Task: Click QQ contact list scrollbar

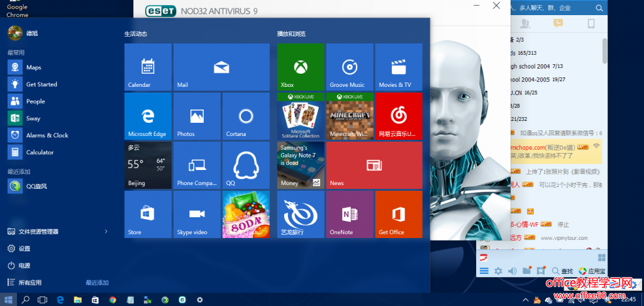Action: click(604, 50)
